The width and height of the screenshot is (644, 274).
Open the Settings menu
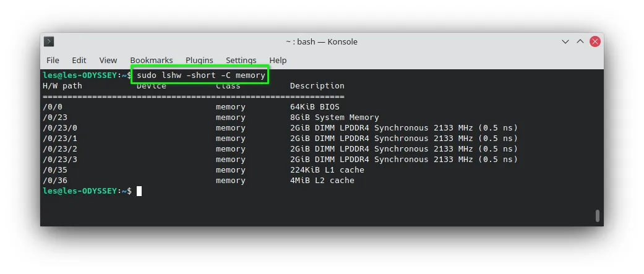tap(241, 61)
